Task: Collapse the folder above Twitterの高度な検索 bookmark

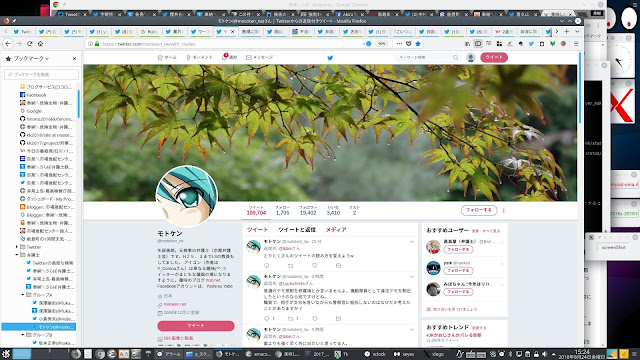Action: [17, 255]
